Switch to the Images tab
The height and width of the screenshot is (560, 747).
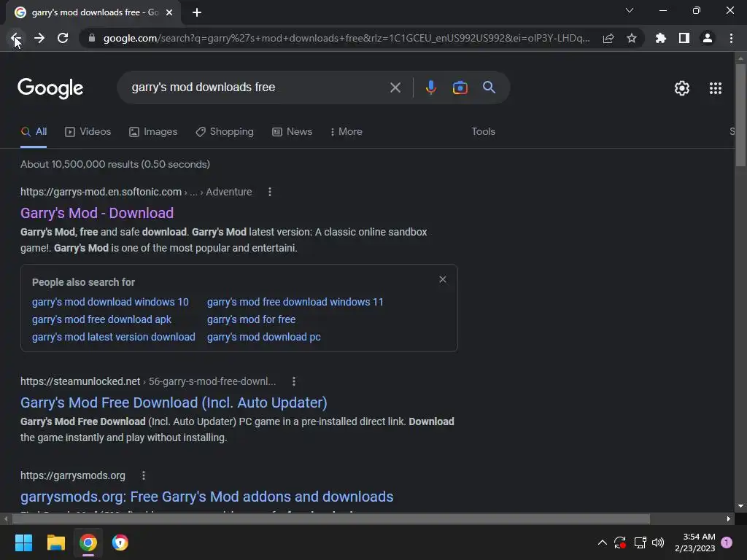153,132
